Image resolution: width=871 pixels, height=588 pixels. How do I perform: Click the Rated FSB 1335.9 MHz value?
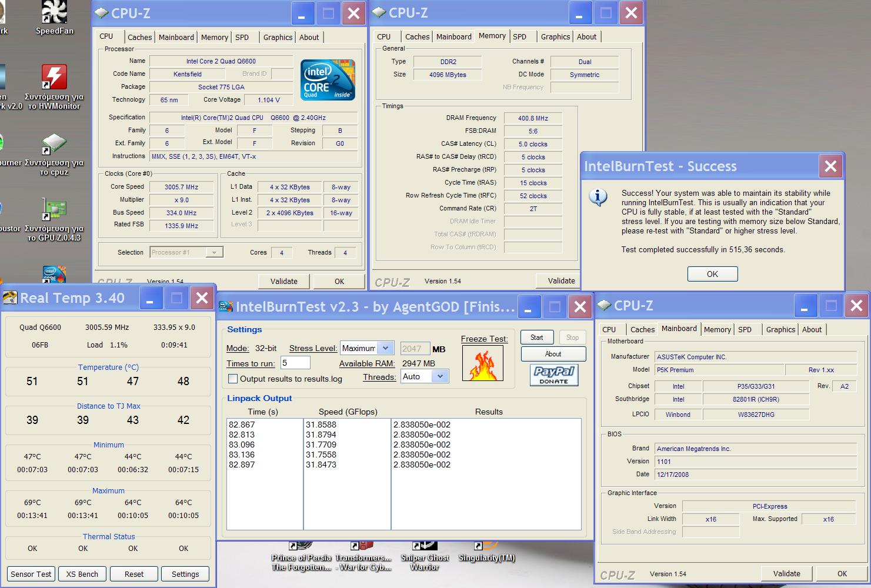tap(181, 226)
